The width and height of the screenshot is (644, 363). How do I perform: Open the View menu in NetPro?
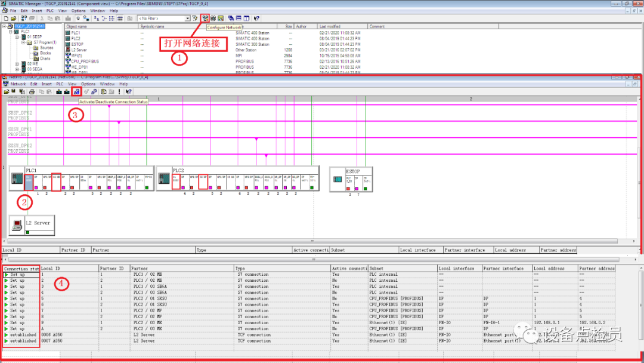[72, 84]
